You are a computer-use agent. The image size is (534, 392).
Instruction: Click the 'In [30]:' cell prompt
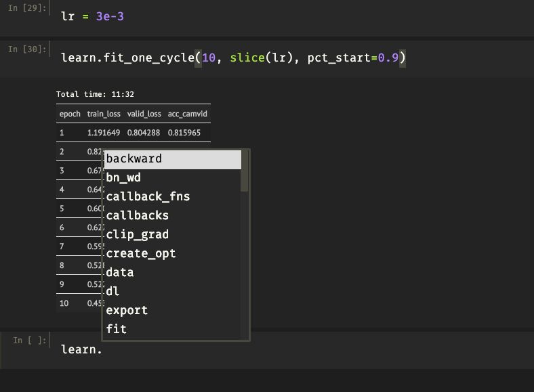[27, 49]
